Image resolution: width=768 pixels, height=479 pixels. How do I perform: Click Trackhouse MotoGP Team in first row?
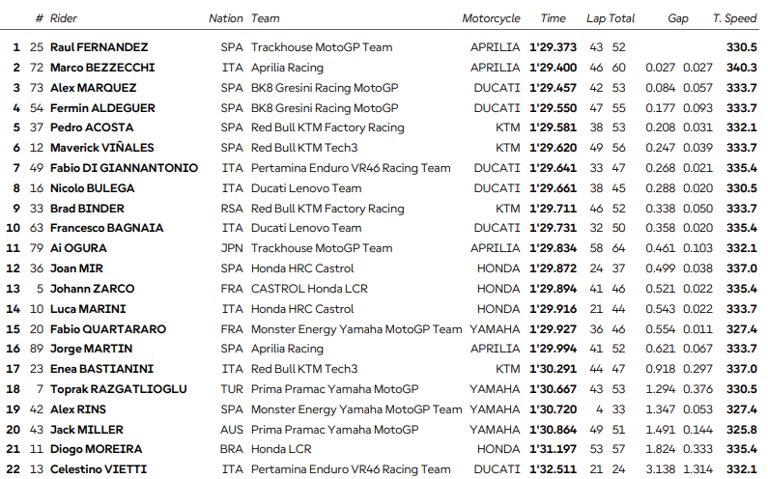[x=321, y=47]
